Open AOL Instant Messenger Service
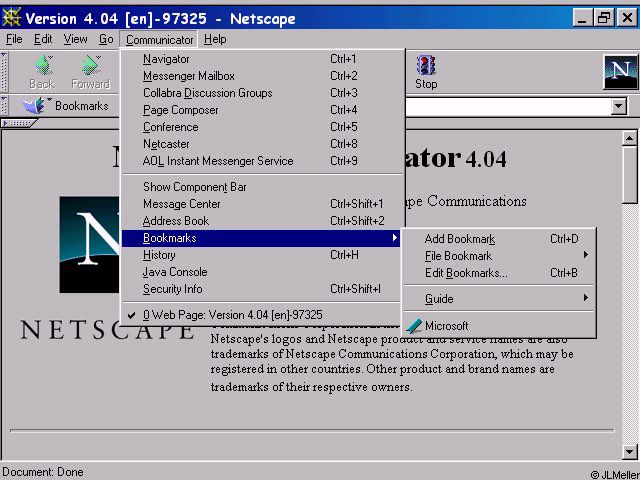The width and height of the screenshot is (640, 480). pyautogui.click(x=261, y=161)
